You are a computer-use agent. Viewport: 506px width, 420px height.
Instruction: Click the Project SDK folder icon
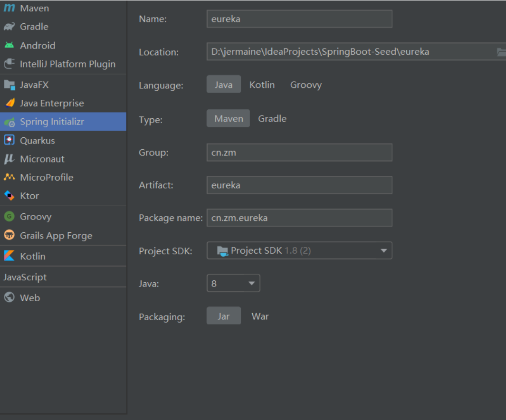[x=222, y=251]
